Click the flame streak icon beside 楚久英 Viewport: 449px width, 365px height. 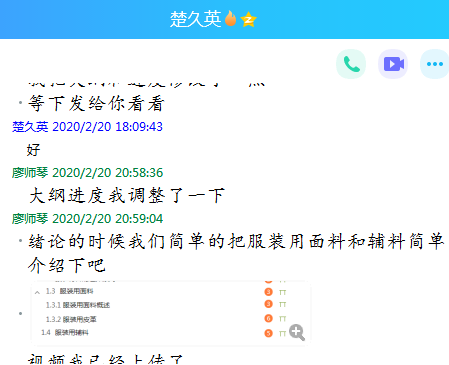tap(230, 19)
